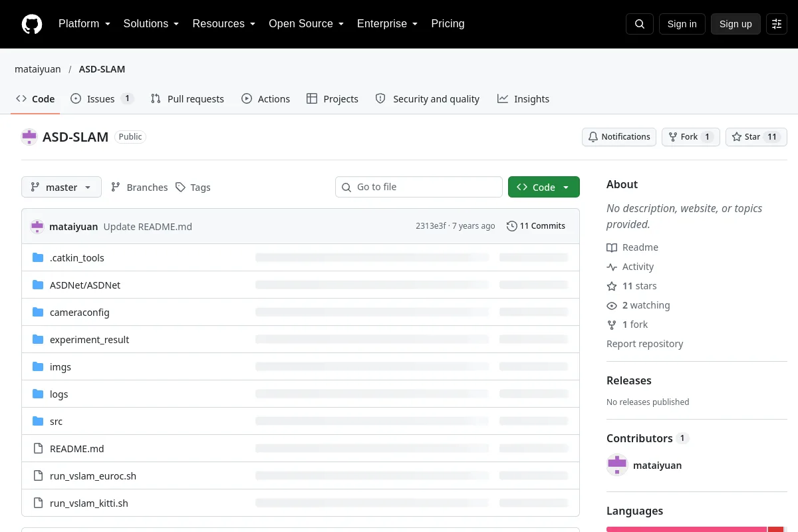Click Report repository link
The width and height of the screenshot is (798, 532).
pos(645,344)
